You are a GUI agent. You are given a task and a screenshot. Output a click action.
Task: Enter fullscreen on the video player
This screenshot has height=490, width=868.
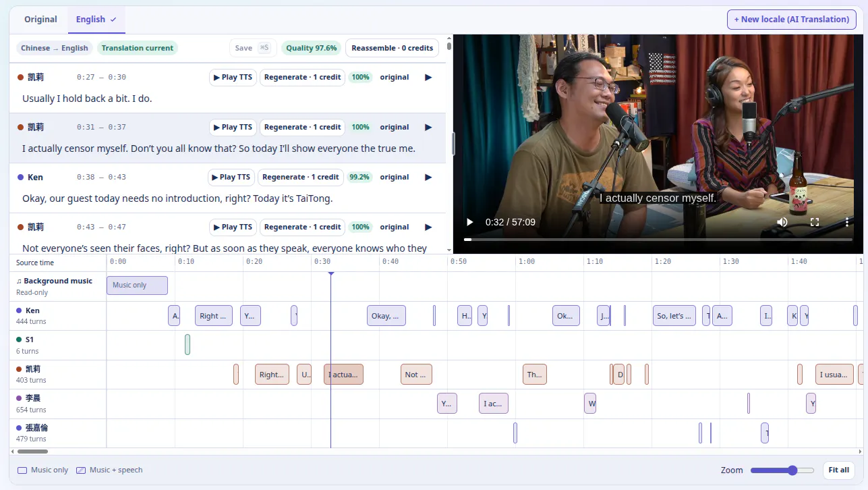815,222
